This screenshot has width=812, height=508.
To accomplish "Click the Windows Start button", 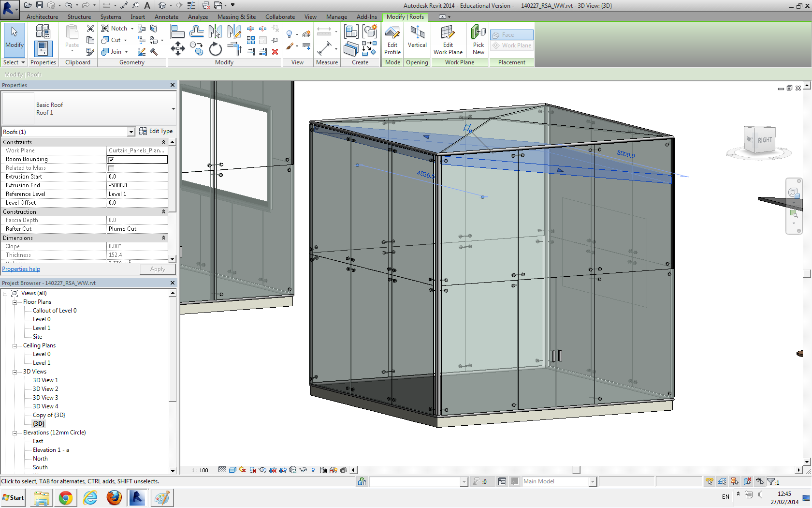I will pos(14,497).
